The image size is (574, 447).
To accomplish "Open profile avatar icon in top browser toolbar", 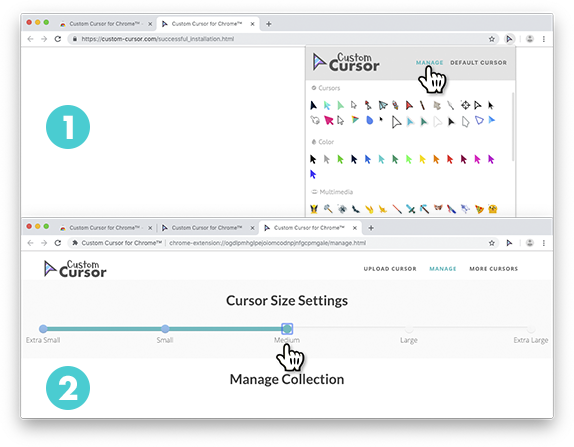I will (x=529, y=39).
